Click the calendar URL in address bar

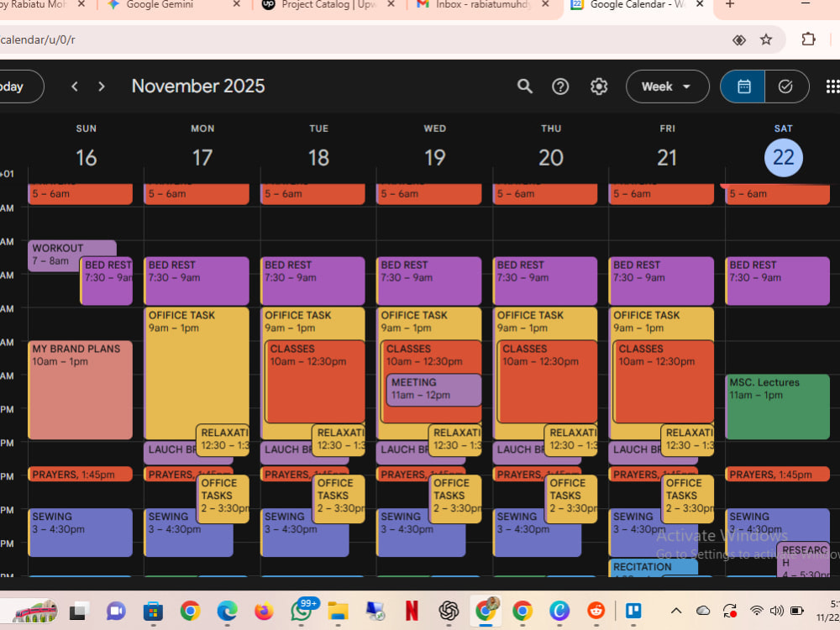[x=38, y=39]
